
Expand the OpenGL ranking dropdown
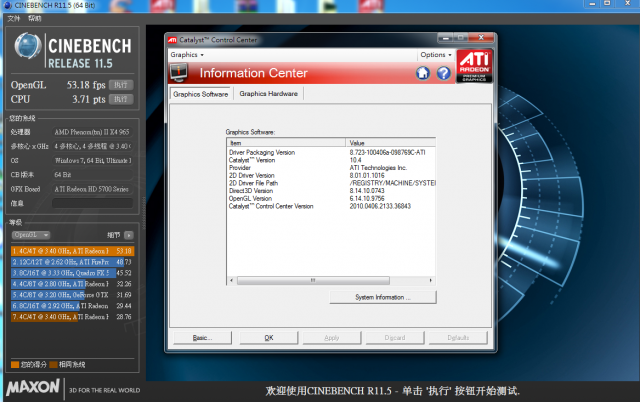point(31,235)
